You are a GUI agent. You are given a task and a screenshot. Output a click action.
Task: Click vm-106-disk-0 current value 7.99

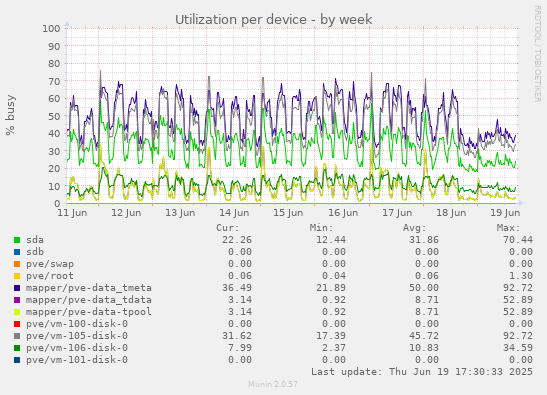tap(240, 348)
